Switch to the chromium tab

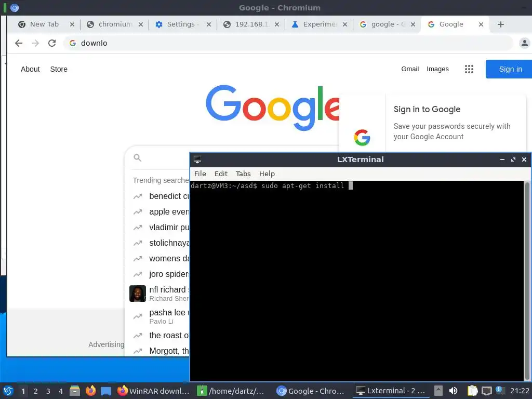[x=115, y=24]
